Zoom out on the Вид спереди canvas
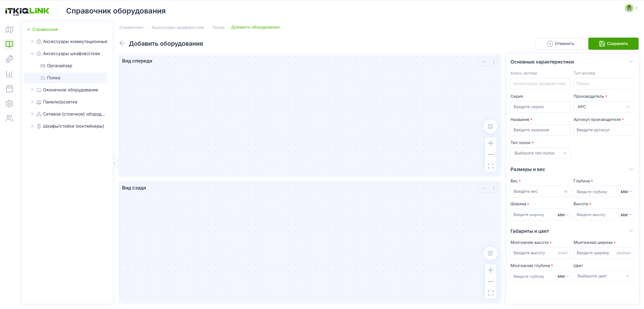The image size is (644, 309). point(491,154)
